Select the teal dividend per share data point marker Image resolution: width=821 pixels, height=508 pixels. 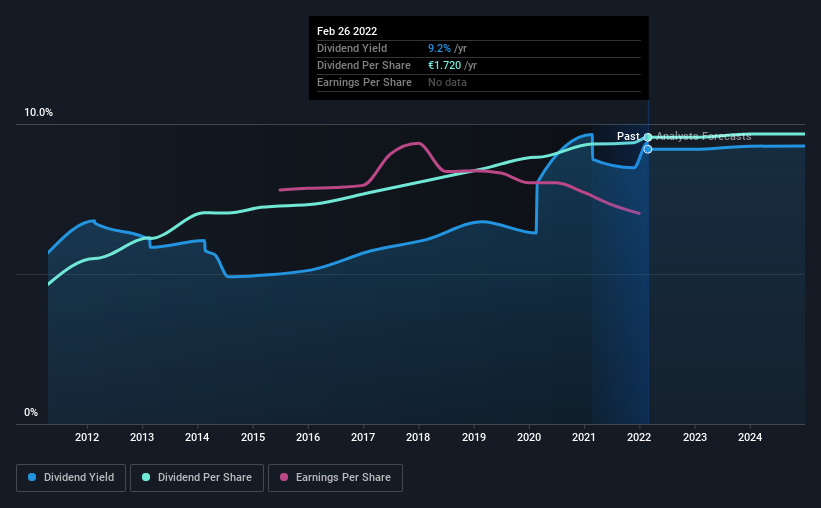tap(648, 137)
